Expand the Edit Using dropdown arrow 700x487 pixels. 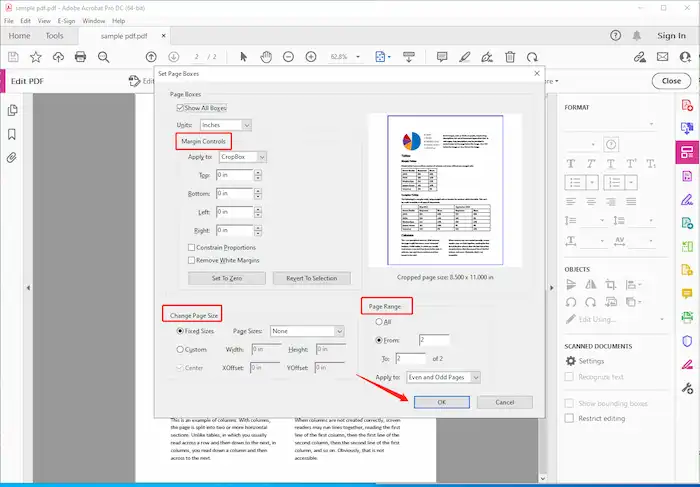[x=662, y=319]
